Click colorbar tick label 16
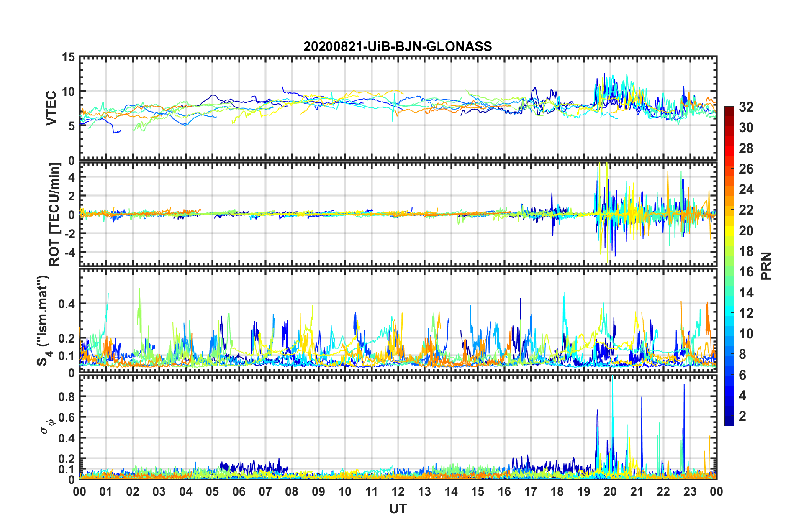This screenshot has width=796, height=532. (x=746, y=272)
